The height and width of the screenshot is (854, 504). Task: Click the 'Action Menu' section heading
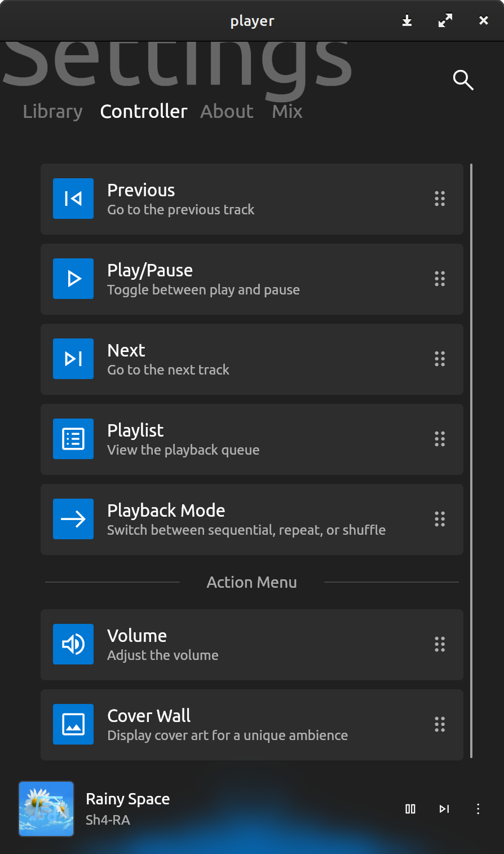coord(252,582)
